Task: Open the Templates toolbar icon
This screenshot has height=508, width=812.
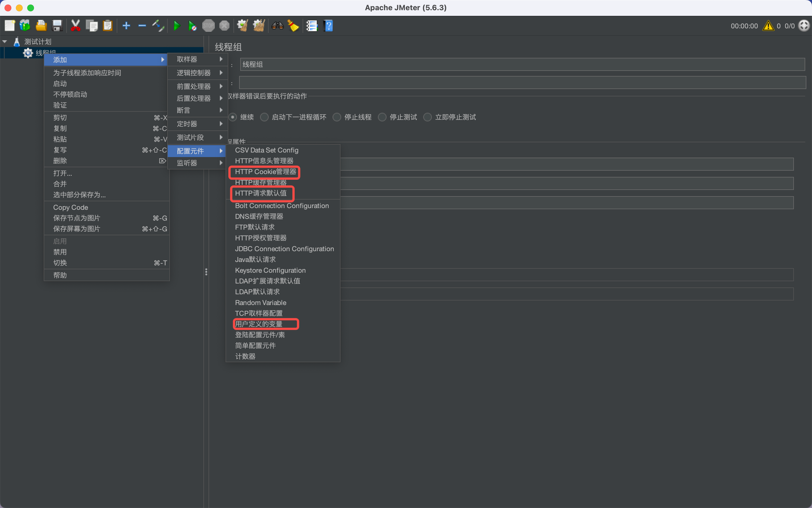Action: tap(25, 26)
